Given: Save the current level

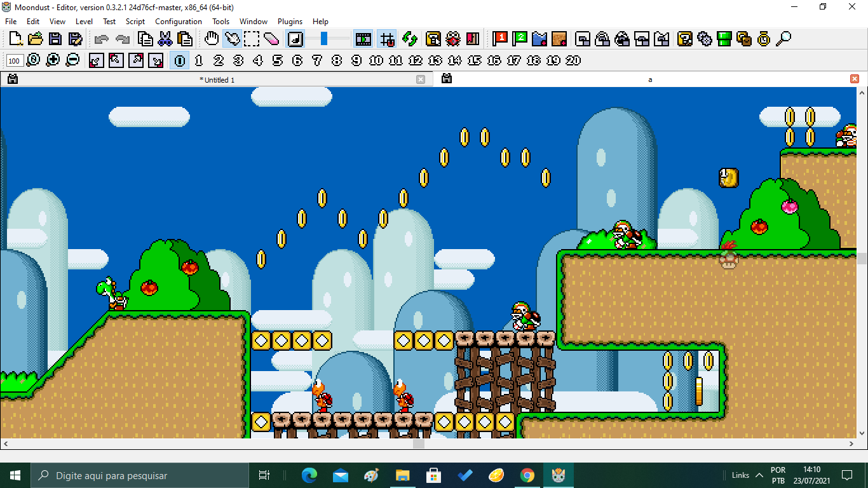Looking at the screenshot, I should click(x=55, y=39).
